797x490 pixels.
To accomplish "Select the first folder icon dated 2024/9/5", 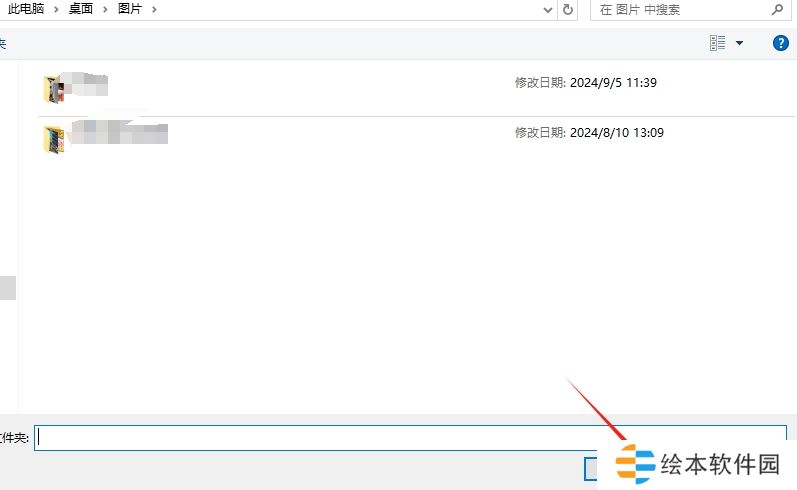I will click(54, 89).
